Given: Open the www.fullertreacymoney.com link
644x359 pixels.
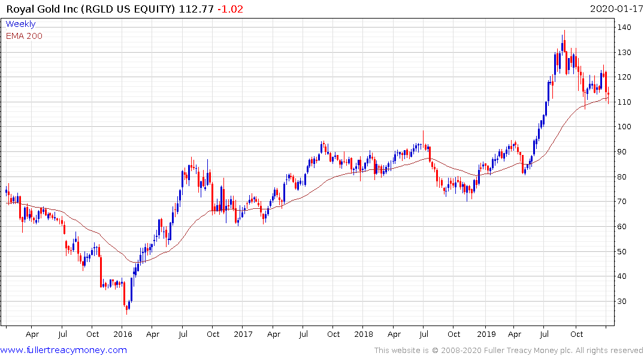Looking at the screenshot, I should [x=64, y=350].
